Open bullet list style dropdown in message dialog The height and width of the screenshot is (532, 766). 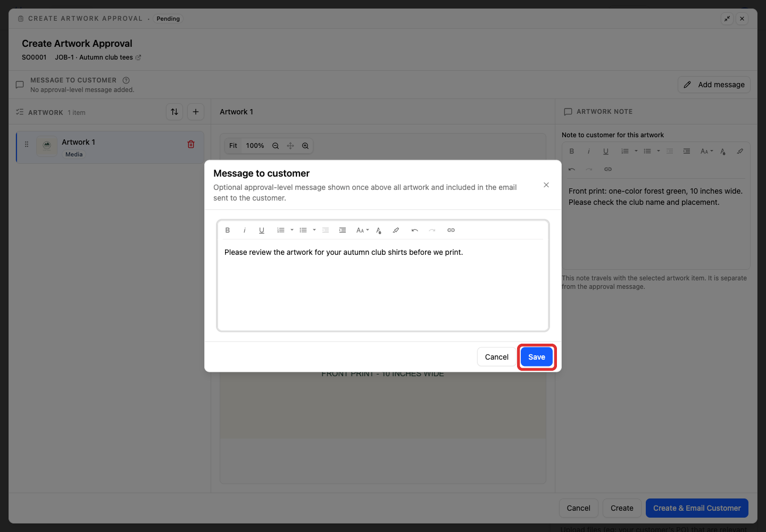tap(314, 230)
